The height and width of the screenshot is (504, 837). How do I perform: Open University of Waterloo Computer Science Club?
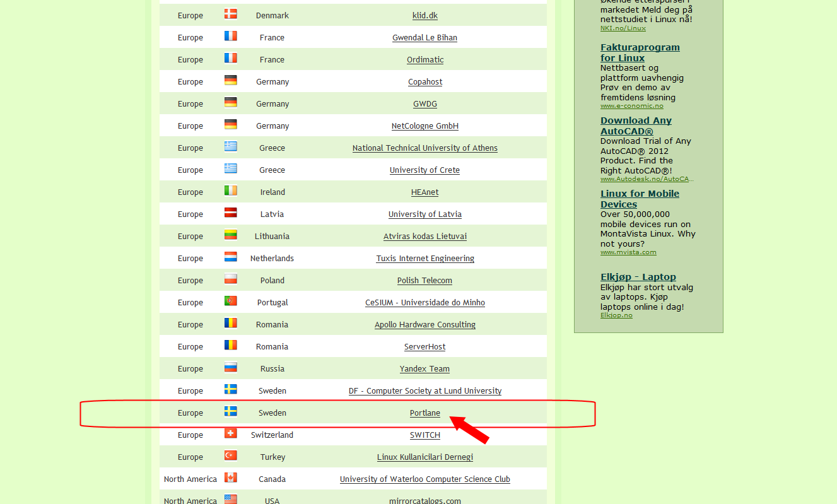click(x=425, y=479)
